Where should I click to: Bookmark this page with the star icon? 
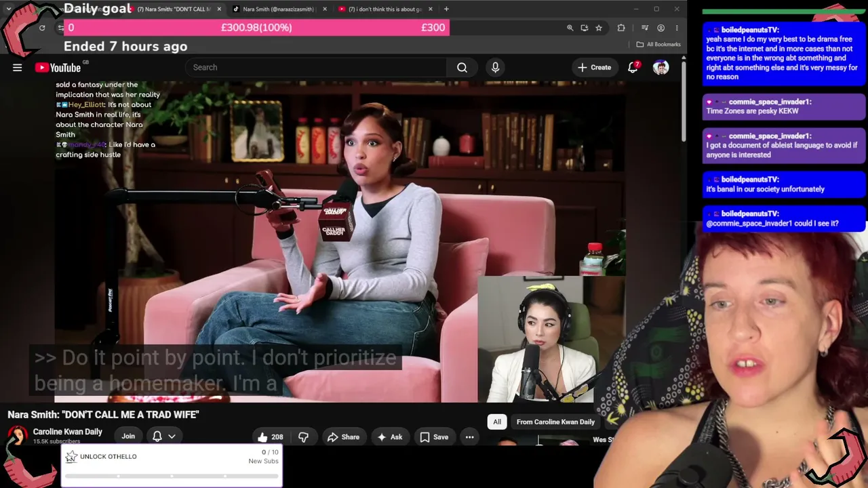click(x=599, y=28)
